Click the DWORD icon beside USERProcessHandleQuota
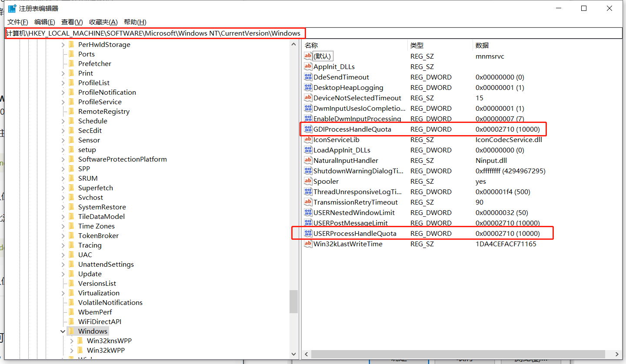 point(307,233)
